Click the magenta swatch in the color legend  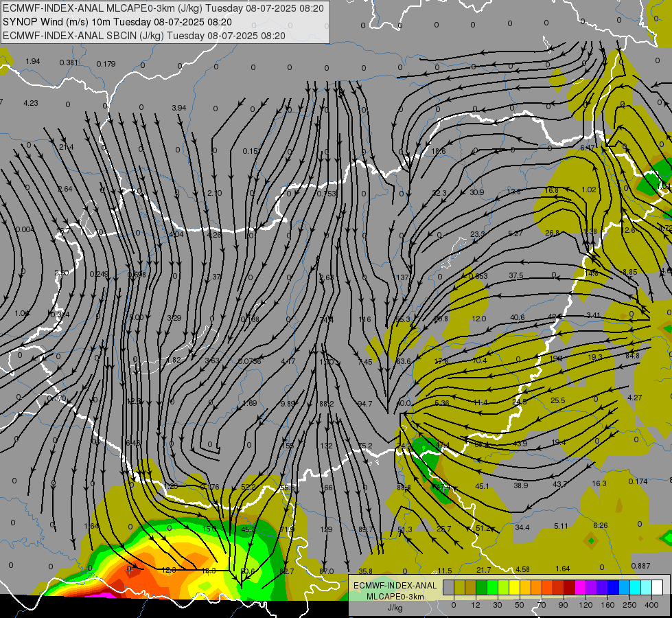click(x=581, y=588)
